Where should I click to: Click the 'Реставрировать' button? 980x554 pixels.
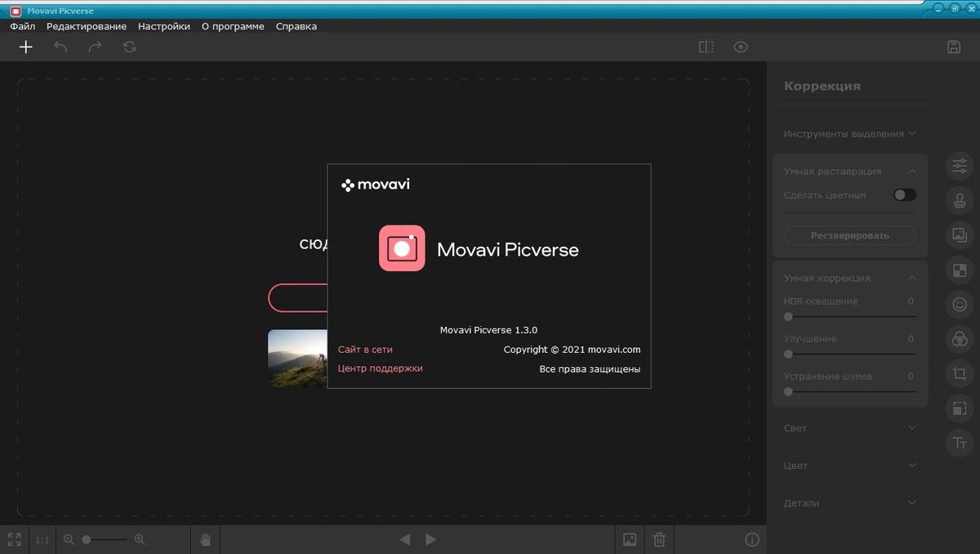[850, 235]
